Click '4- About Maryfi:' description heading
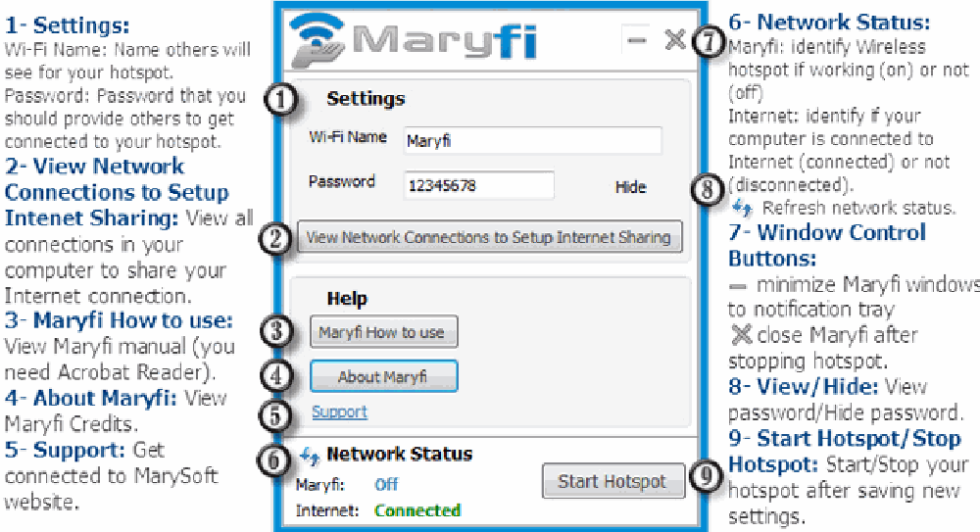This screenshot has width=980, height=532. pyautogui.click(x=91, y=398)
